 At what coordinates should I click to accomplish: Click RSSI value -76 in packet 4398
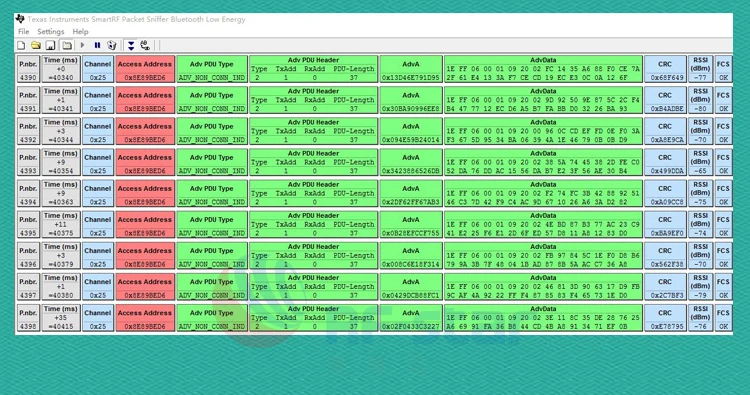(700, 326)
